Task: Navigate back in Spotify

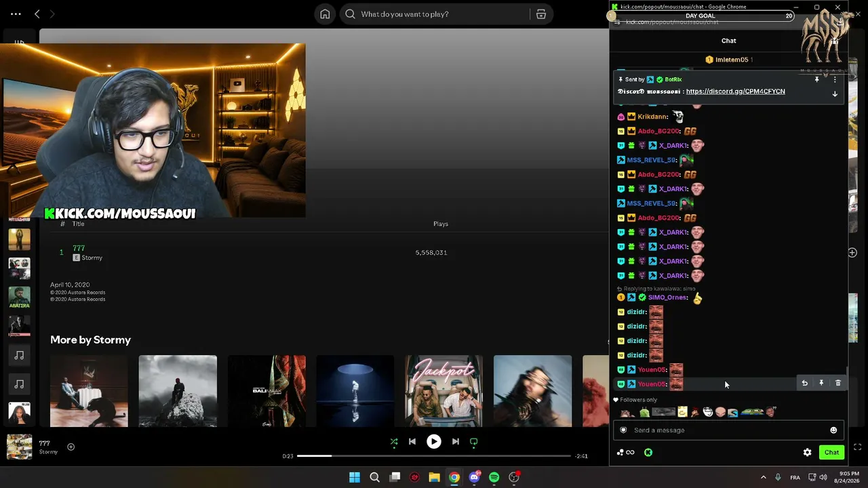Action: [x=37, y=14]
